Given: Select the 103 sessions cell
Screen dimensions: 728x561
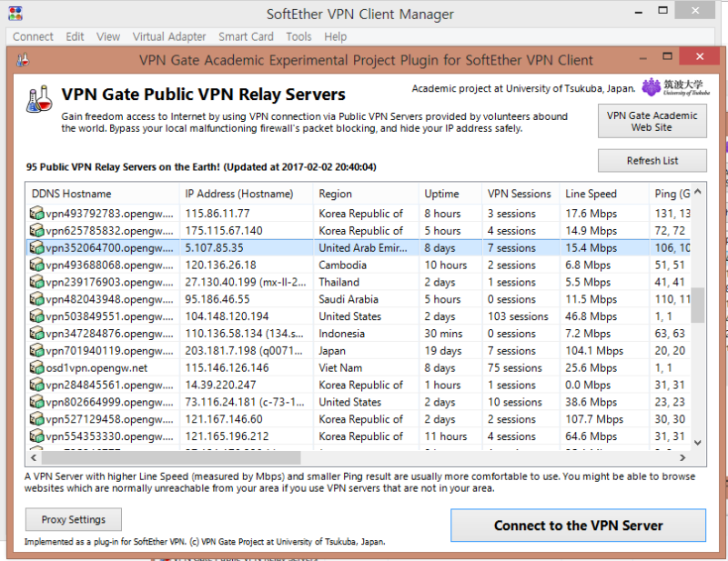Looking at the screenshot, I should coord(518,316).
